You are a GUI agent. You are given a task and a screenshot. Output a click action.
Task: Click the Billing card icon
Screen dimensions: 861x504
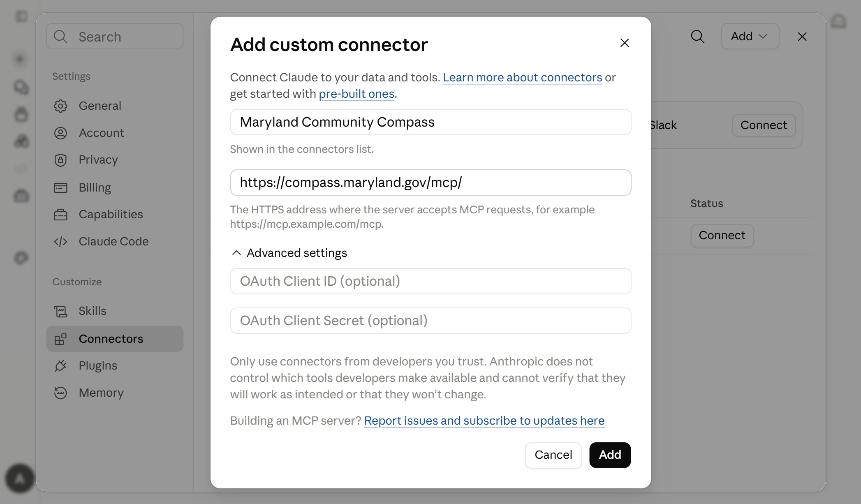60,188
